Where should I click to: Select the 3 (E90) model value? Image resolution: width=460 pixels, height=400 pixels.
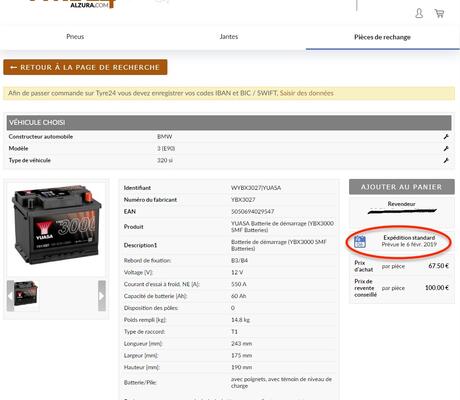(166, 148)
